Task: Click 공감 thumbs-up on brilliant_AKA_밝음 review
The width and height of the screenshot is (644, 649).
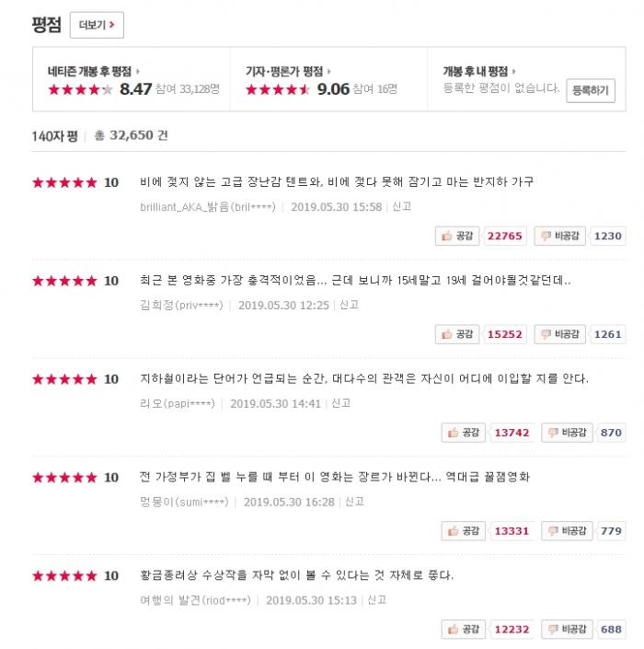Action: pos(458,236)
